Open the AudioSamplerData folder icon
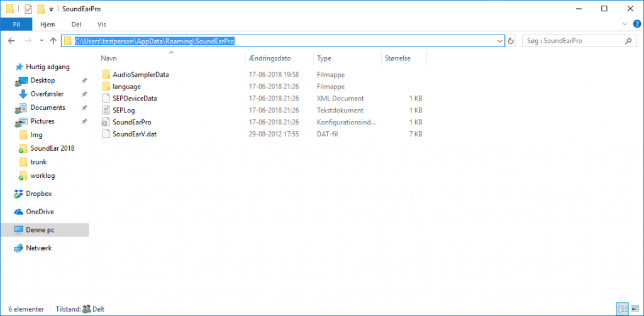The image size is (644, 316). click(x=106, y=75)
